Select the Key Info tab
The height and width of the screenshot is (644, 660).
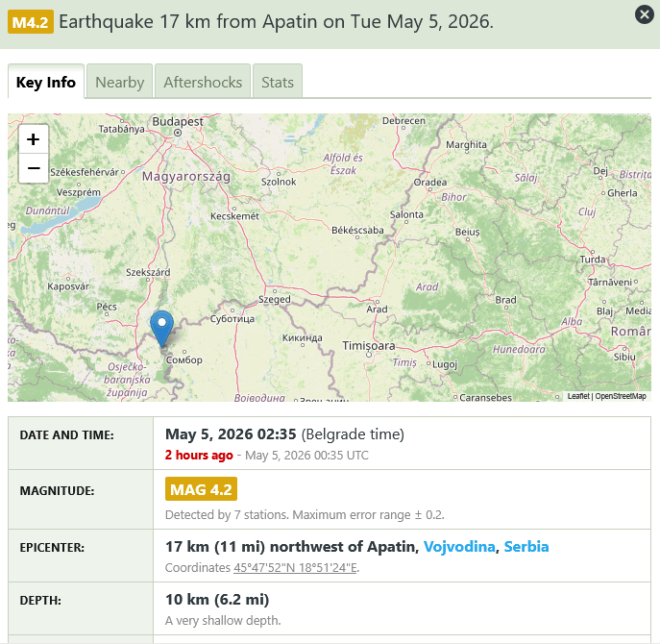click(x=46, y=82)
